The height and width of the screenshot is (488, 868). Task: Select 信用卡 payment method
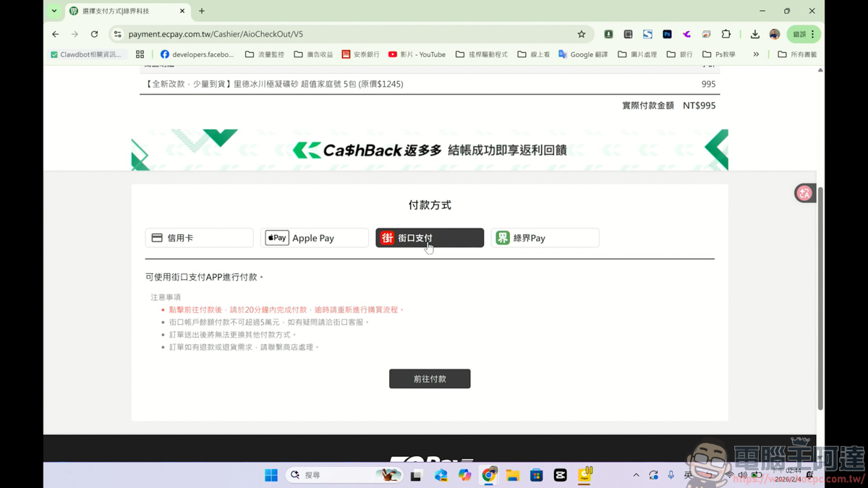199,237
